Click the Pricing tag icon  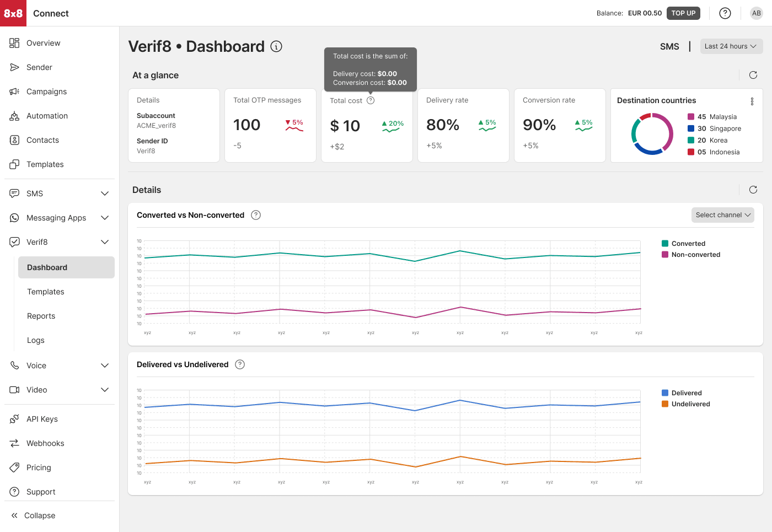[14, 467]
